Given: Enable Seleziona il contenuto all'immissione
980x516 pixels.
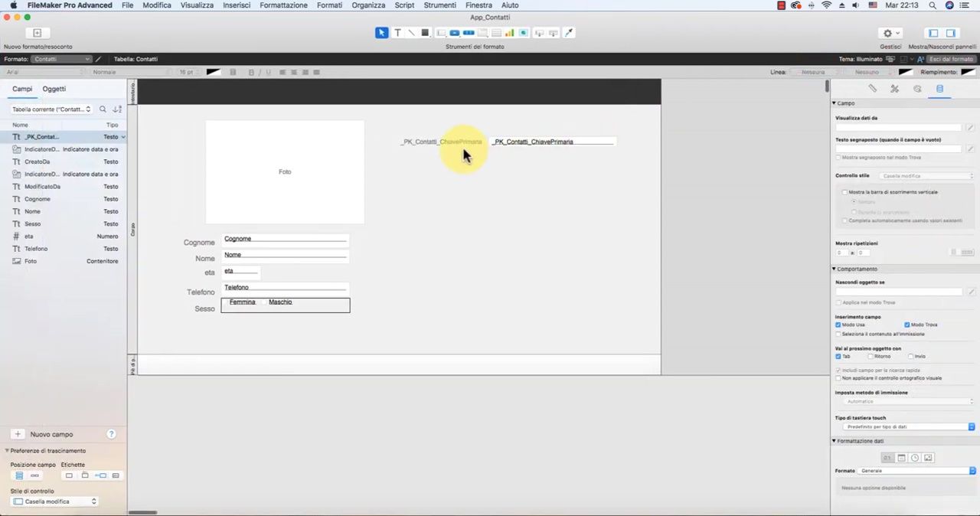Looking at the screenshot, I should (838, 334).
